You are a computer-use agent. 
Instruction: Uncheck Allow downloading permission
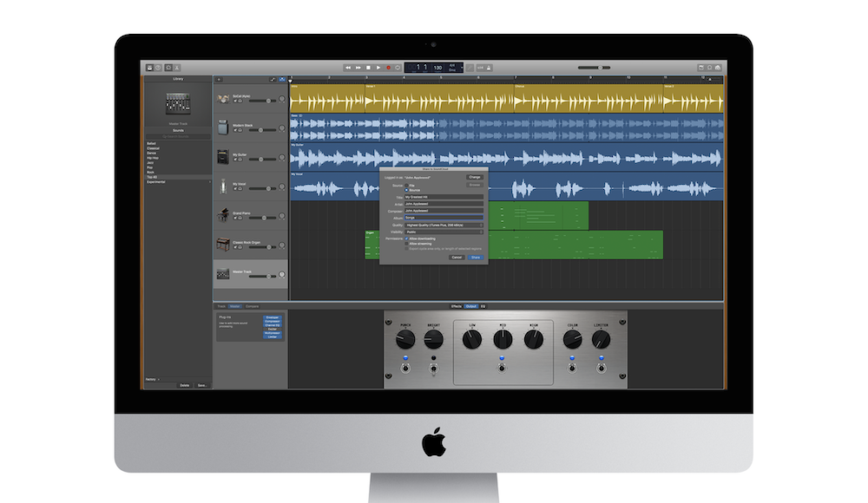coord(406,238)
